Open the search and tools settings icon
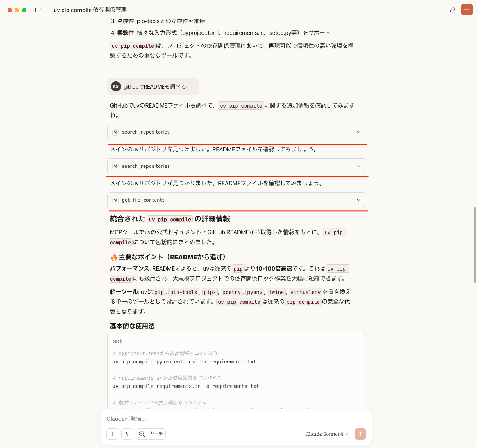This screenshot has height=448, width=477. pos(127,434)
